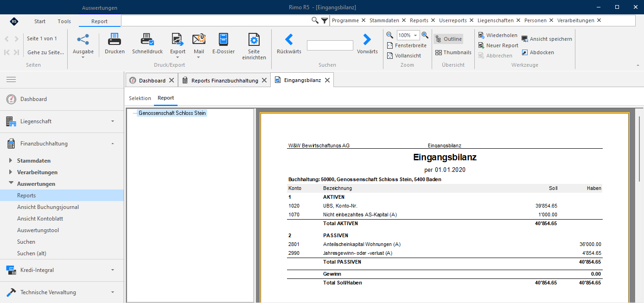
Task: Expand the Stammdaten tree node
Action: coord(11,161)
